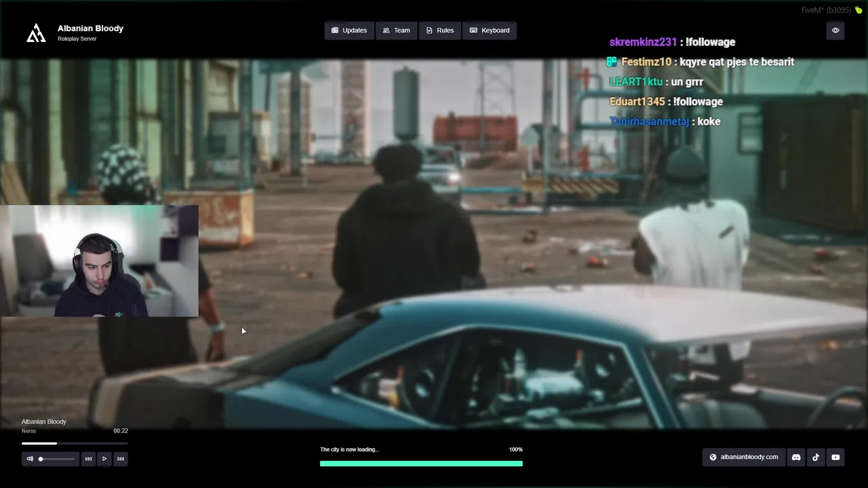The width and height of the screenshot is (868, 488).
Task: Click chat username Eduart1345
Action: click(x=637, y=102)
